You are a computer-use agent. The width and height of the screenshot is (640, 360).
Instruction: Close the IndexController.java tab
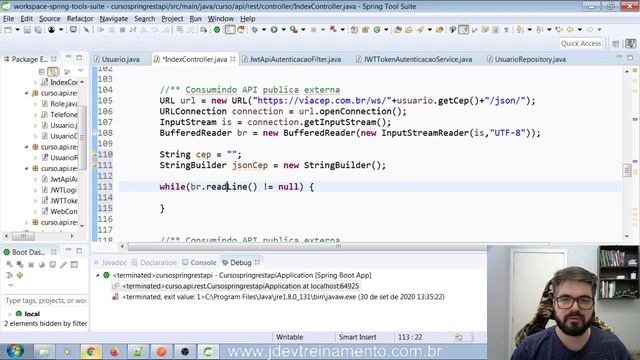click(x=233, y=59)
